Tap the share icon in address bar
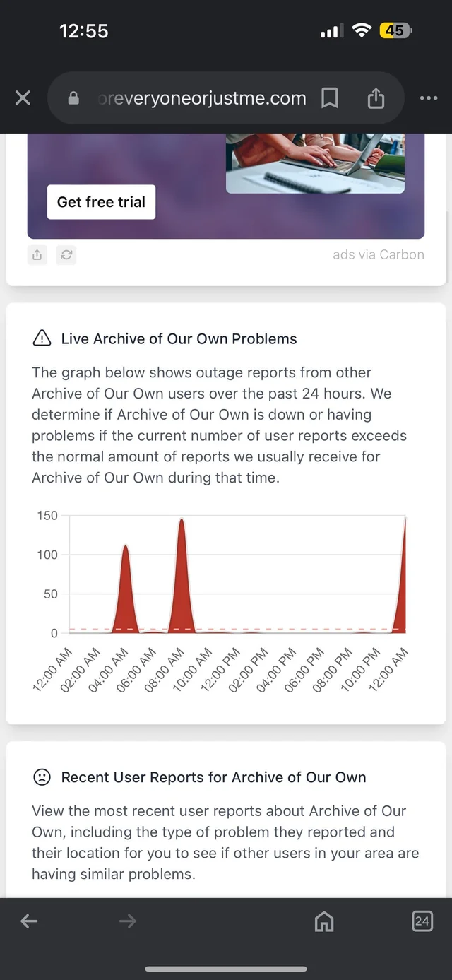 coord(376,98)
